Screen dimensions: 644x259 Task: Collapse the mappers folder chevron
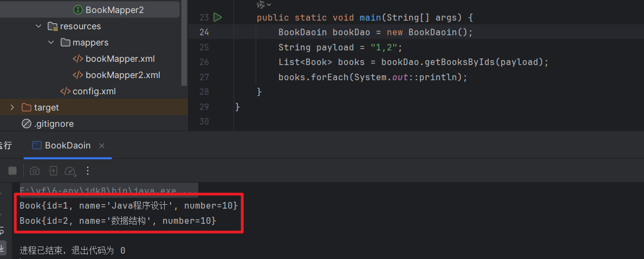click(51, 43)
